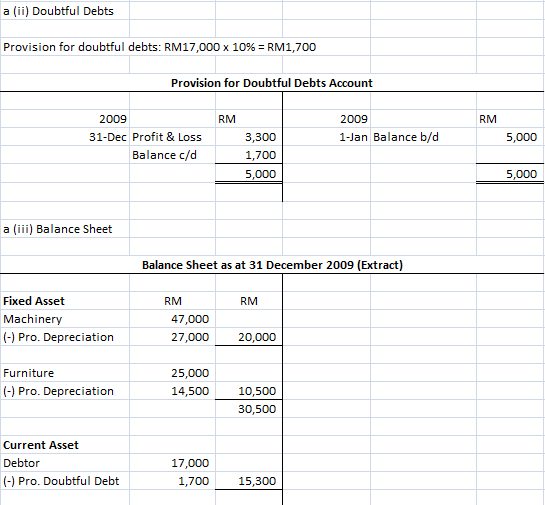The width and height of the screenshot is (545, 505).
Task: Click the 1,700 doubtful debt deduction
Action: [172, 481]
